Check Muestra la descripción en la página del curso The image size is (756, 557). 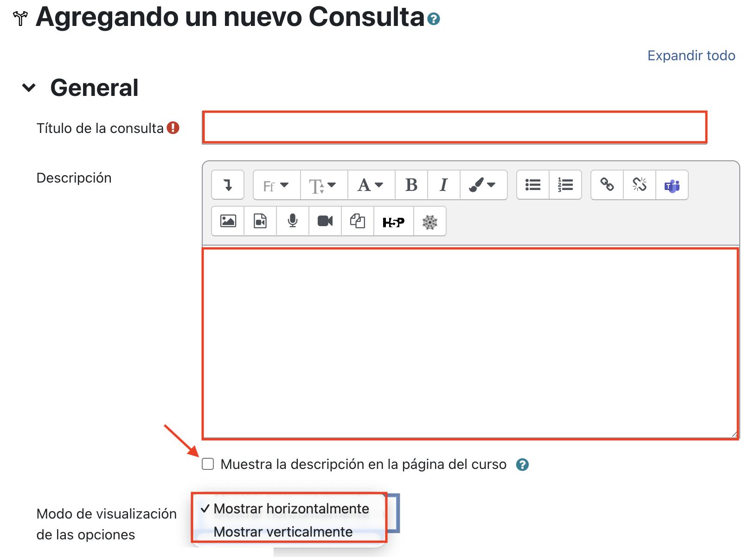coord(208,464)
